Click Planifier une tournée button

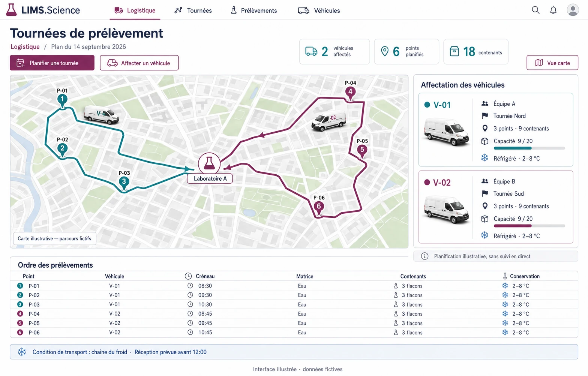pos(52,63)
